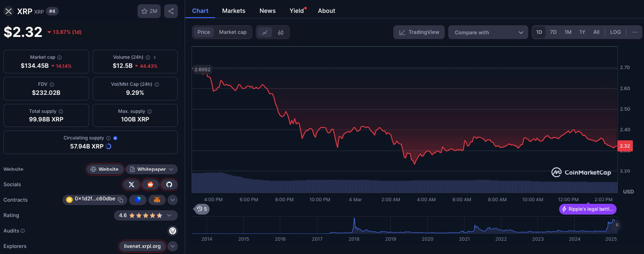Open market cap info tooltip icon
Viewport: 644px width, 254px height.
point(60,57)
